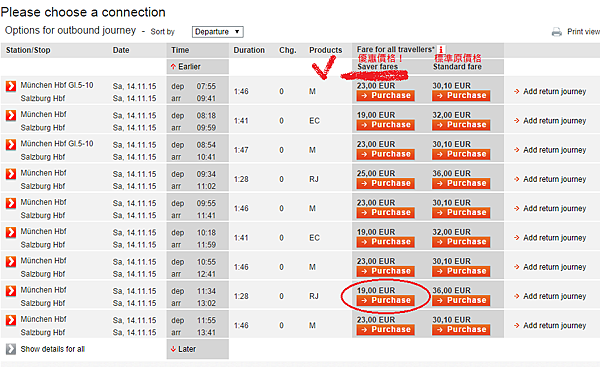Purchase 30,10 EUR standard fare for 07:55 train

[x=461, y=96]
